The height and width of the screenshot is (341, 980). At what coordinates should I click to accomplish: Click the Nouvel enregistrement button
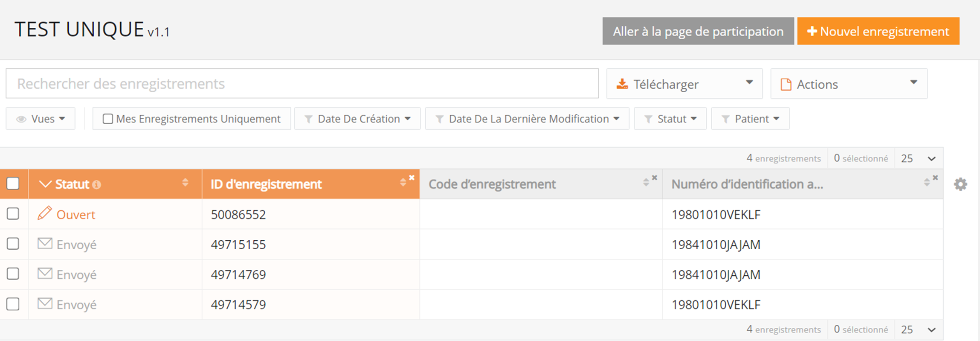(x=878, y=31)
